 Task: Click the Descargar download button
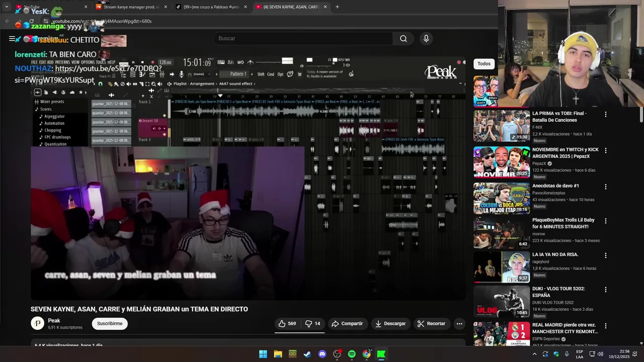390,324
